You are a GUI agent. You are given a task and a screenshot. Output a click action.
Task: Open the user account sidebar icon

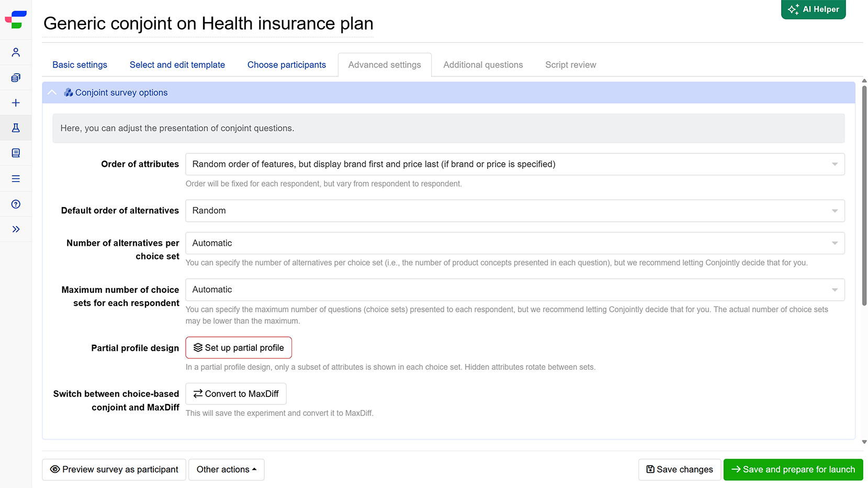point(16,52)
